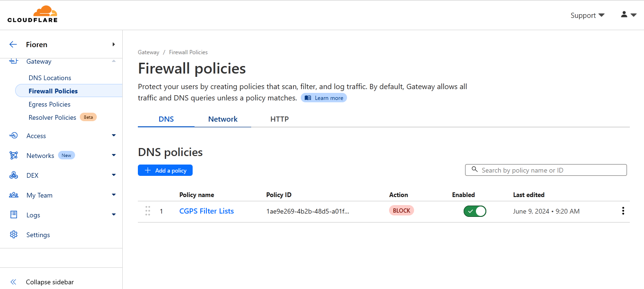Screen dimensions: 644x289
Task: Expand the Networks section caret
Action: [x=114, y=156]
